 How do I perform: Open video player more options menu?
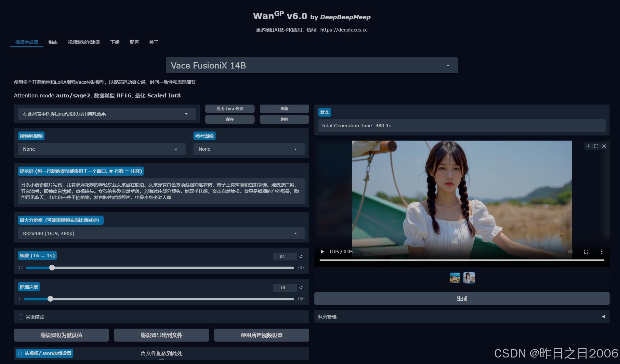(x=601, y=252)
